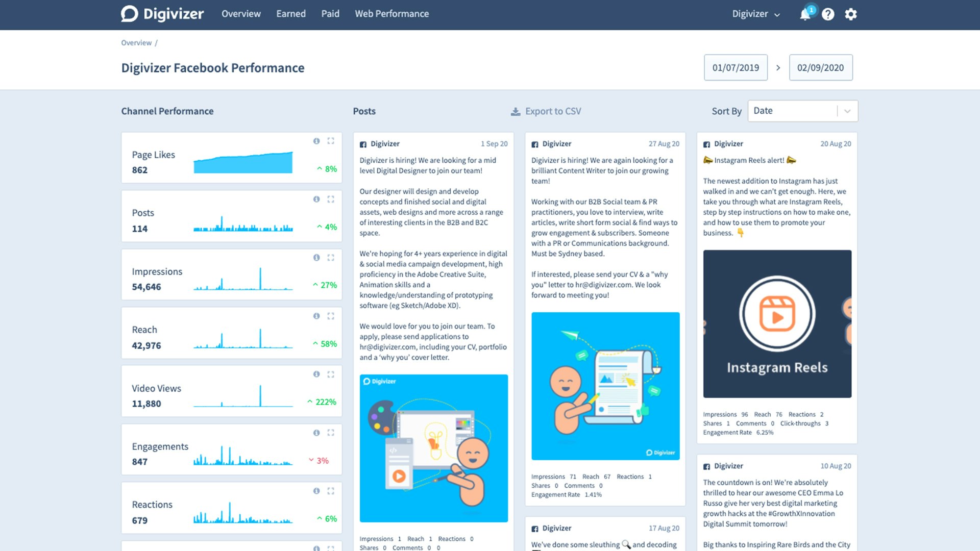Open the Earned menu item
This screenshot has width=980, height=551.
point(291,14)
